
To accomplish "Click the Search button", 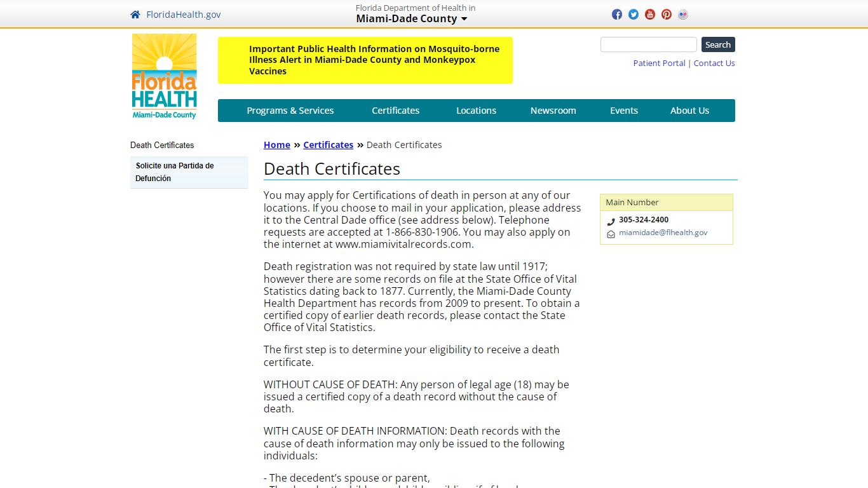I will 718,44.
